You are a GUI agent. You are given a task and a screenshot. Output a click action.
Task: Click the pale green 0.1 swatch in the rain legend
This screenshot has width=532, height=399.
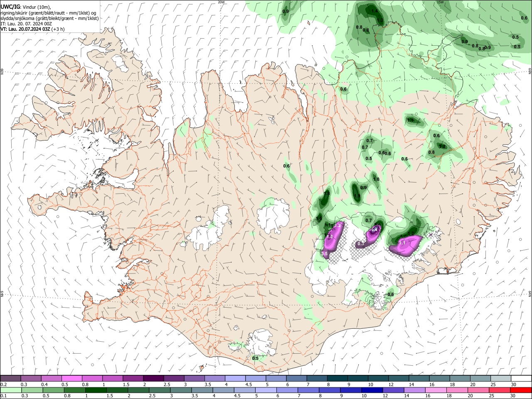(x=10, y=390)
